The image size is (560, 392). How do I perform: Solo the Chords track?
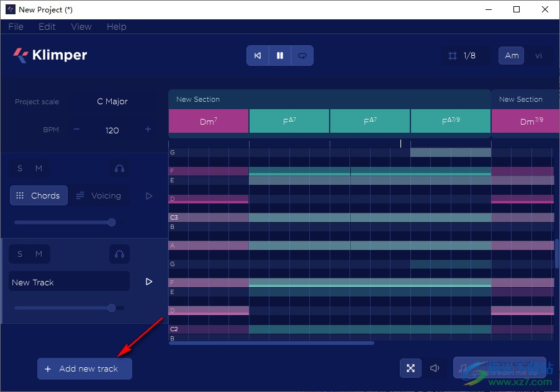20,168
